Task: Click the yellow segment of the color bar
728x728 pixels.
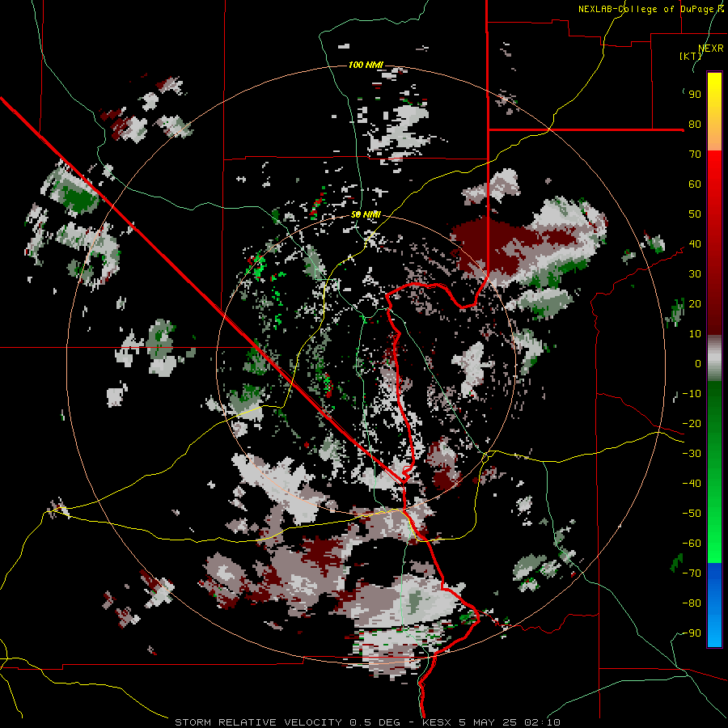Action: 714,99
